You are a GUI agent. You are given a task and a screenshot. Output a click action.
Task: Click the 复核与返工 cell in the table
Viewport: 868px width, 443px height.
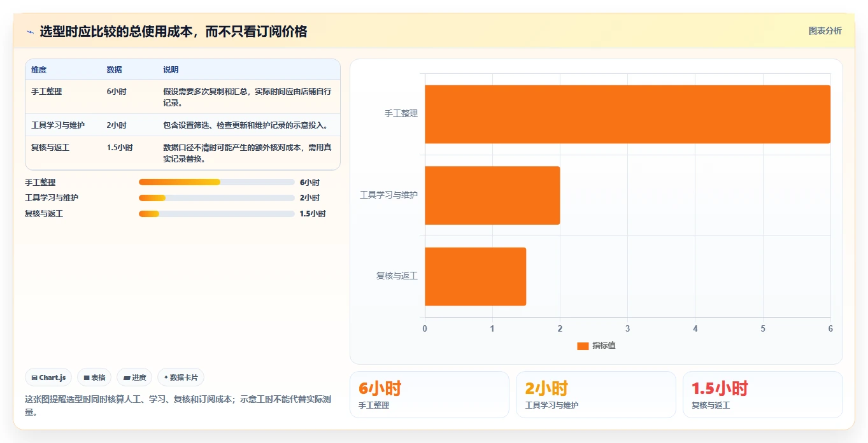[x=50, y=148]
